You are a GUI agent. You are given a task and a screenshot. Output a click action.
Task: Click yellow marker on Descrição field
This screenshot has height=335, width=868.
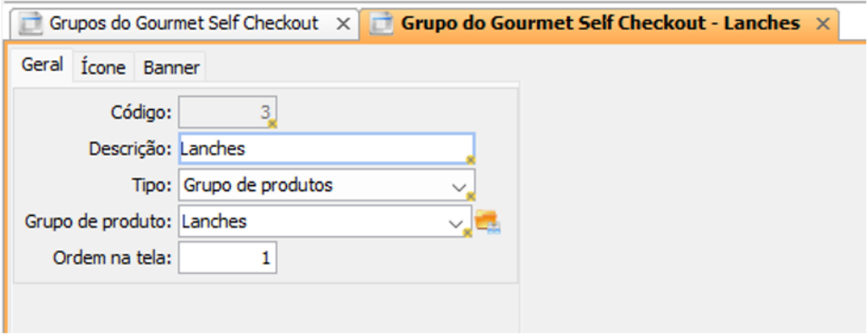(470, 160)
